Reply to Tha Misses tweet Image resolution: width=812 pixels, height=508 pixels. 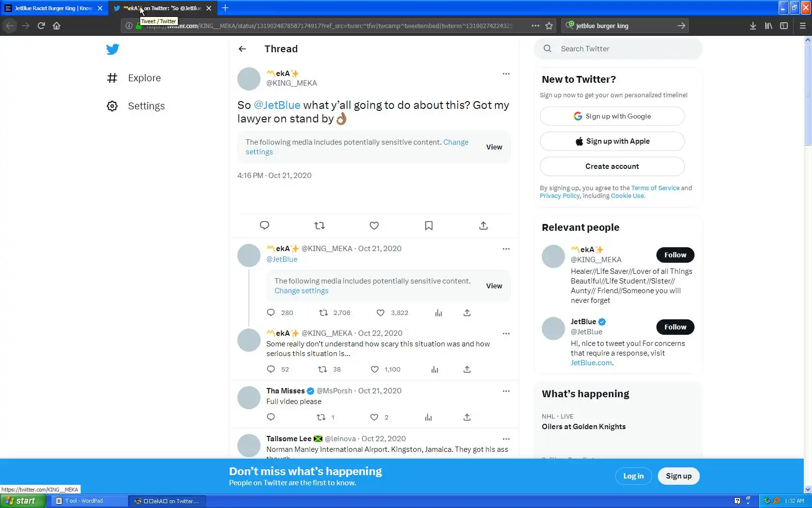click(x=271, y=417)
